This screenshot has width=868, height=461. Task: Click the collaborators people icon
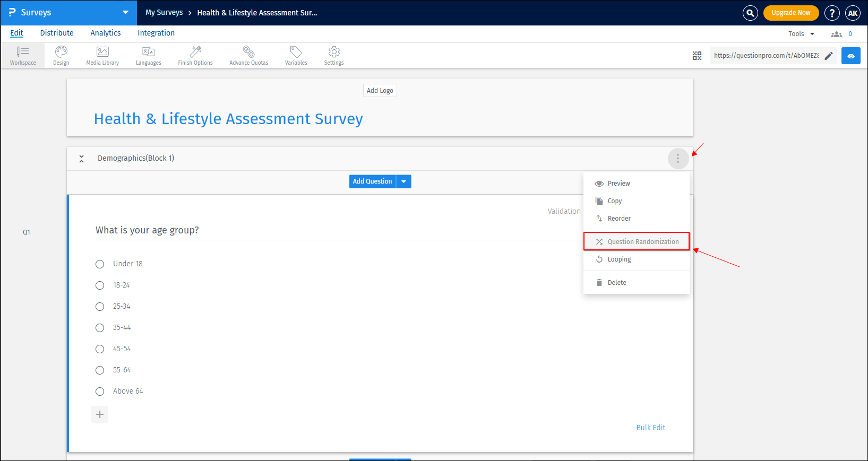point(837,34)
